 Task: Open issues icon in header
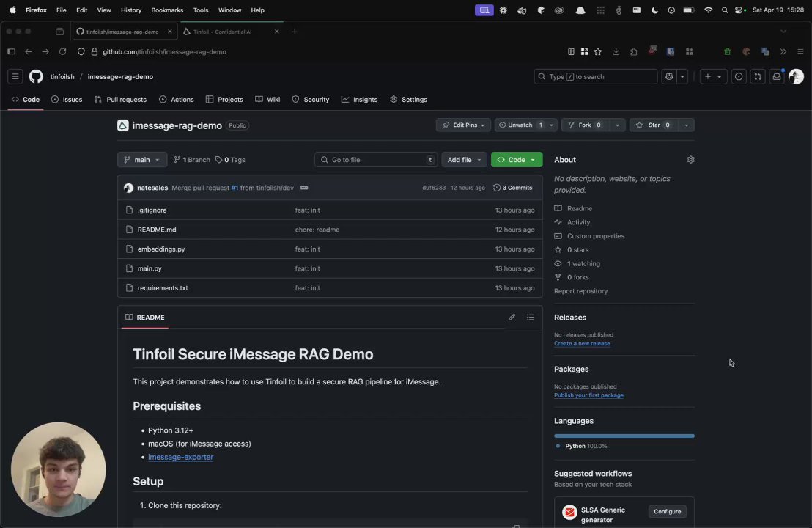[739, 77]
